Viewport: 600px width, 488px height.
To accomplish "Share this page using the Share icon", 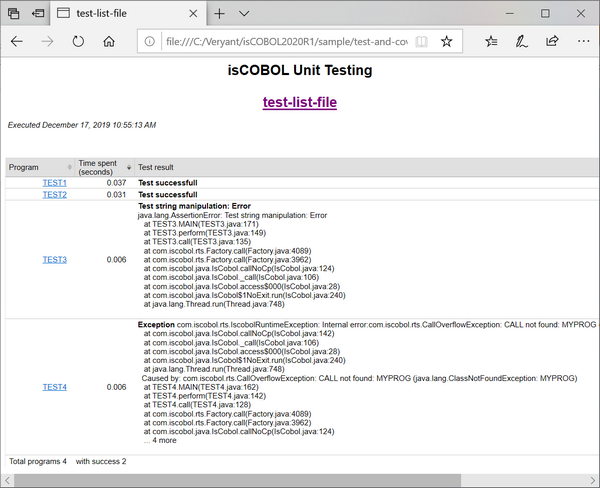I will point(552,42).
